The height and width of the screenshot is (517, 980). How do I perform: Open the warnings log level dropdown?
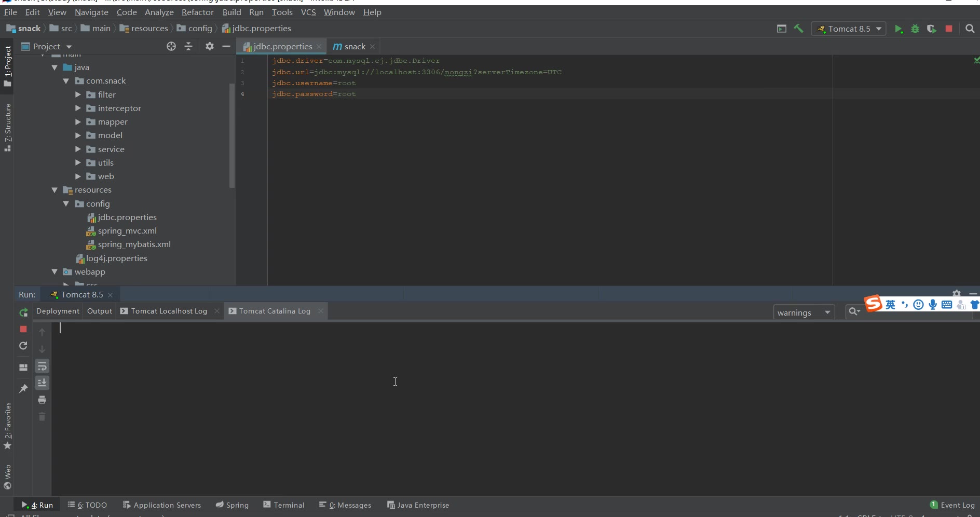click(x=804, y=312)
